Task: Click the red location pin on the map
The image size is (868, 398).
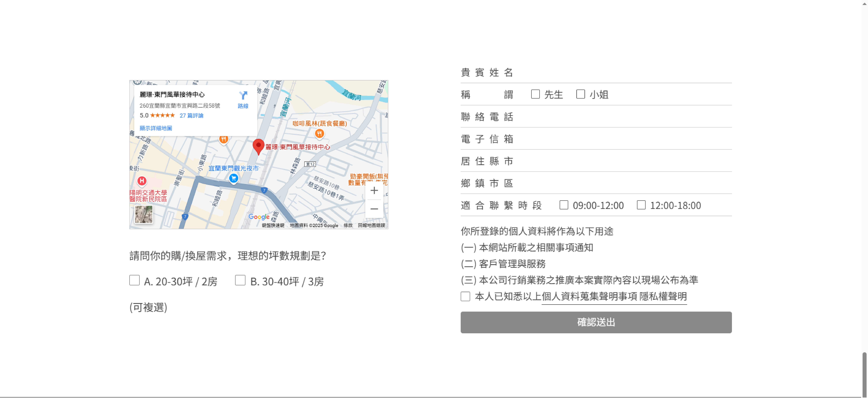Action: click(x=258, y=147)
